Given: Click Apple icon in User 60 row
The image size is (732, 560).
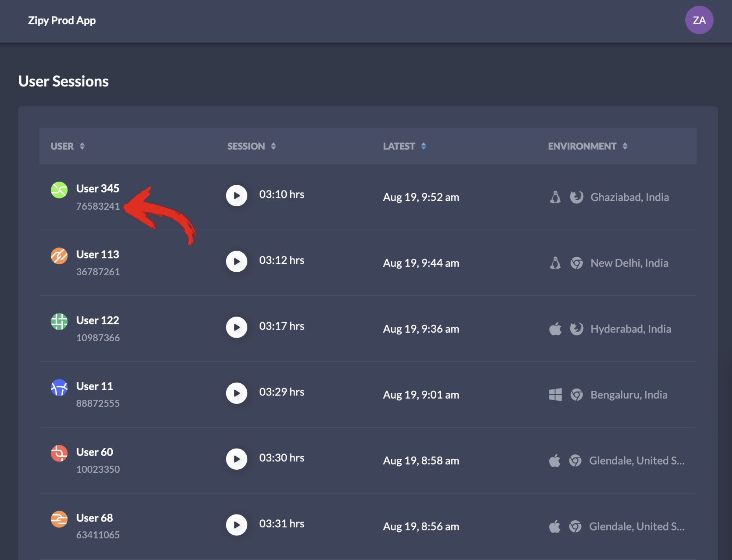Looking at the screenshot, I should point(554,460).
